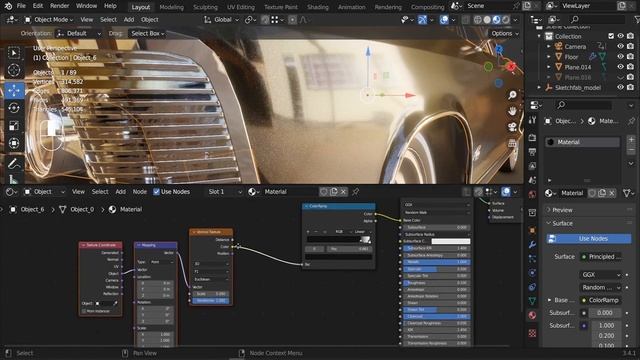Open the Material properties tab

(532, 316)
